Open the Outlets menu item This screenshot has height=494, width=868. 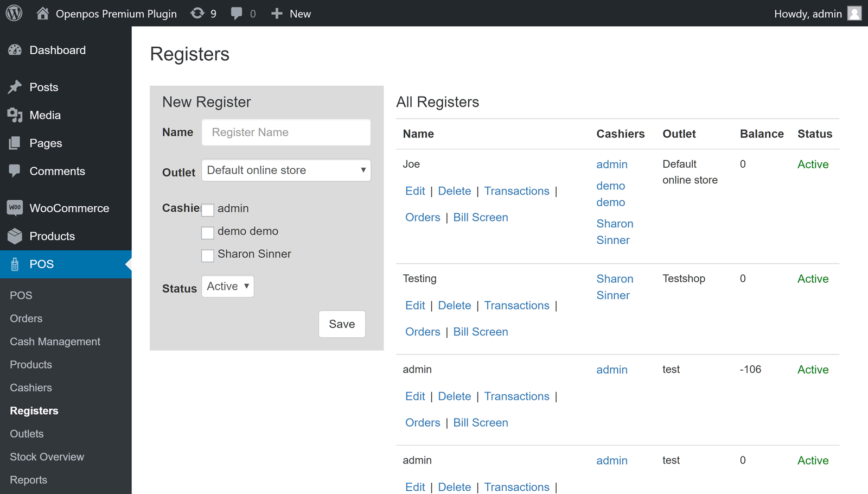[x=26, y=433]
